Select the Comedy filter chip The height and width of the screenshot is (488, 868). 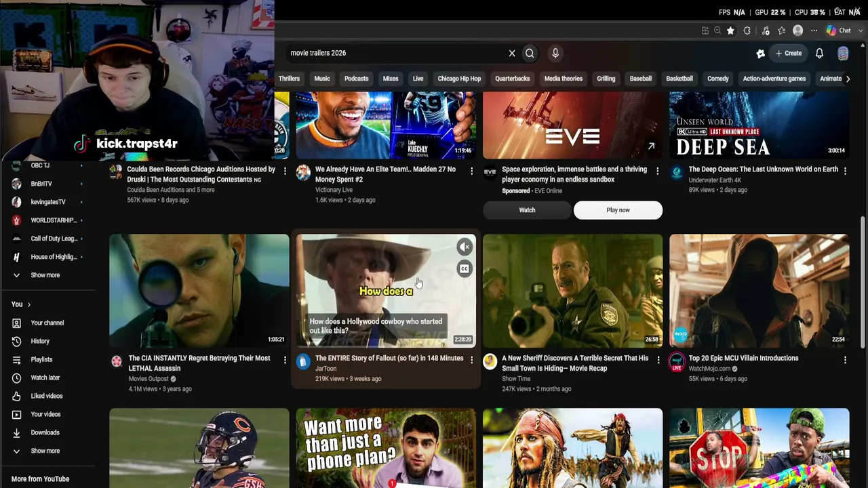(718, 79)
